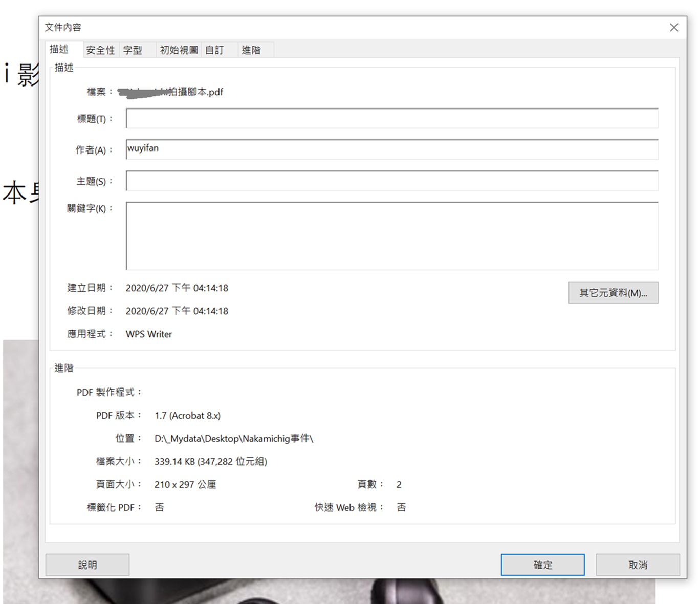Focus the 作者 field containing wuyifan
Viewport: 700px width, 604px height.
(391, 149)
